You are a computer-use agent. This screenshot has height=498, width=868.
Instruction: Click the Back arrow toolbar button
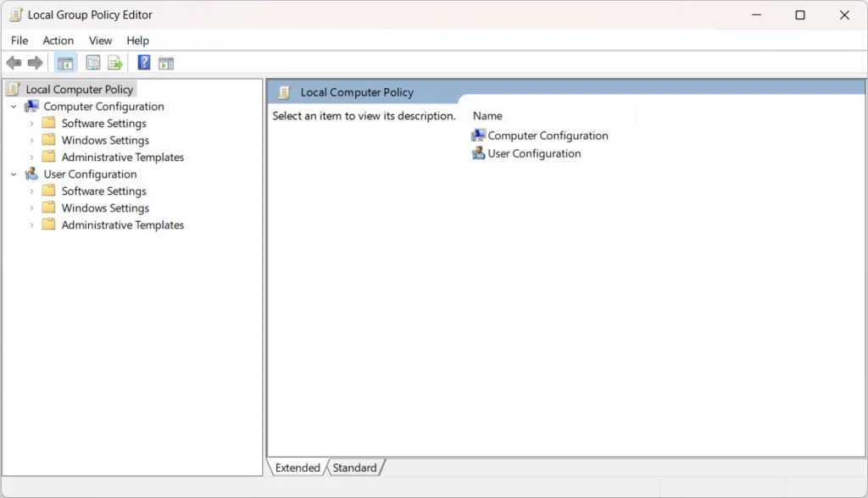click(14, 63)
